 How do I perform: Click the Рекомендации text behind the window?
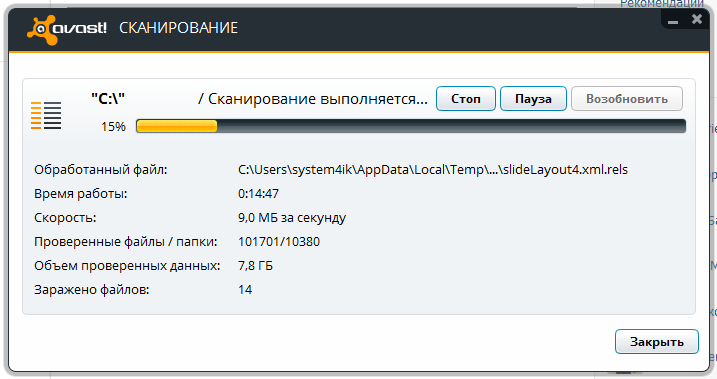[x=662, y=4]
